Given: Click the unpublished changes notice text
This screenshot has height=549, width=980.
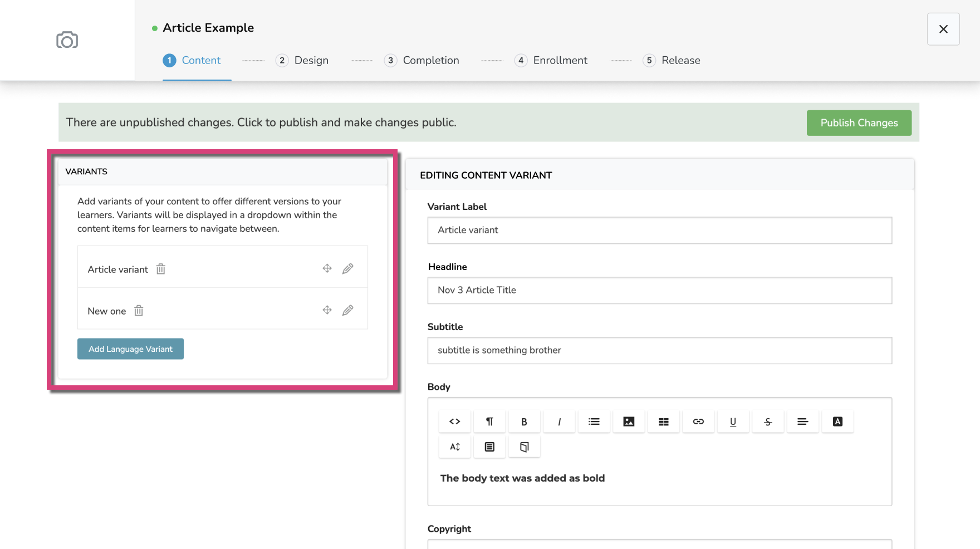Looking at the screenshot, I should coord(261,122).
